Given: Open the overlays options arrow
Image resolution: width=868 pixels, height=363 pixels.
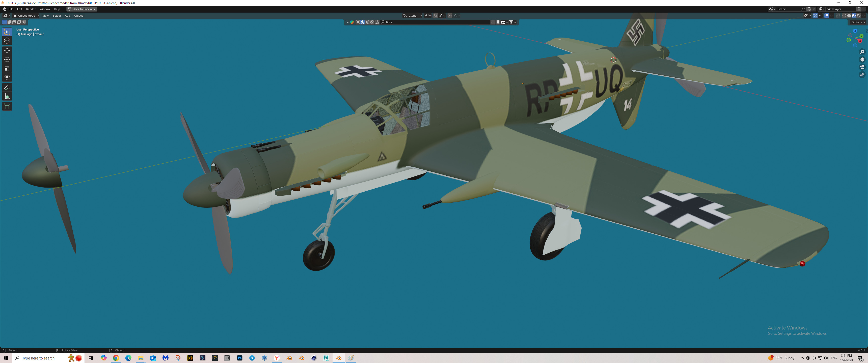Looking at the screenshot, I should [832, 16].
